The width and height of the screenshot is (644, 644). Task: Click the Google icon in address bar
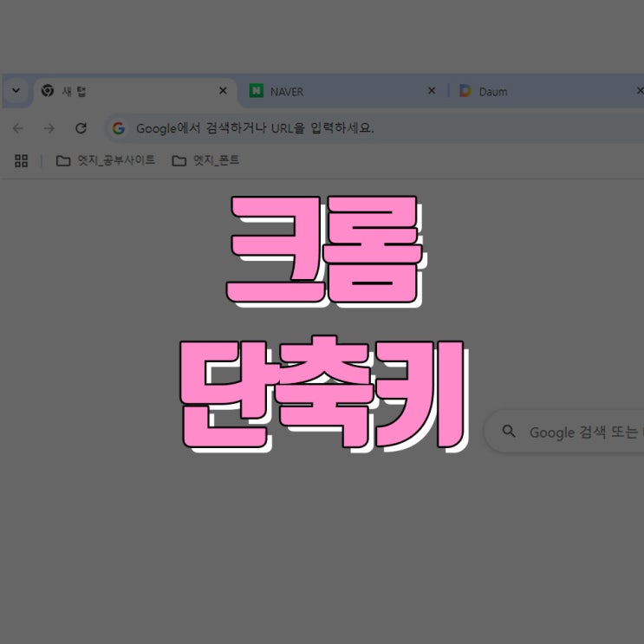coord(119,128)
